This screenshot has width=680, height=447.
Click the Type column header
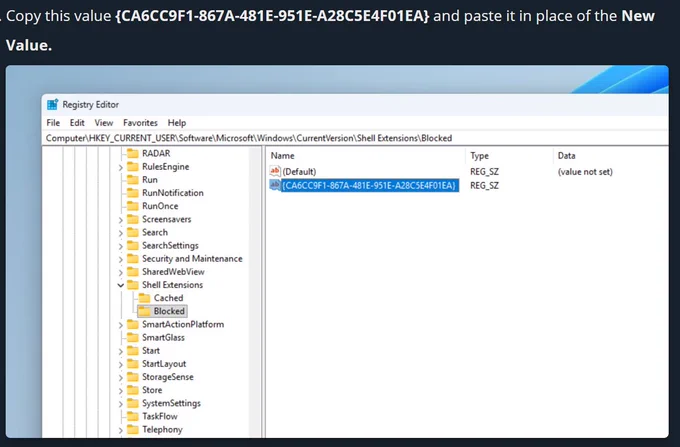click(479, 156)
